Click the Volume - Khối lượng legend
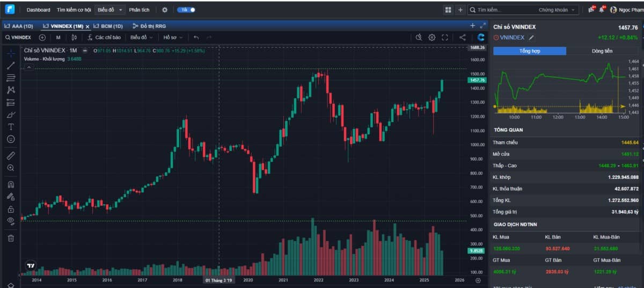This screenshot has height=288, width=644. pos(45,59)
